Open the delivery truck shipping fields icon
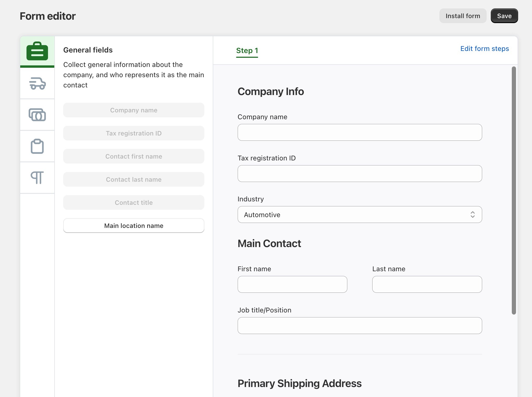This screenshot has width=532, height=397. 37,83
